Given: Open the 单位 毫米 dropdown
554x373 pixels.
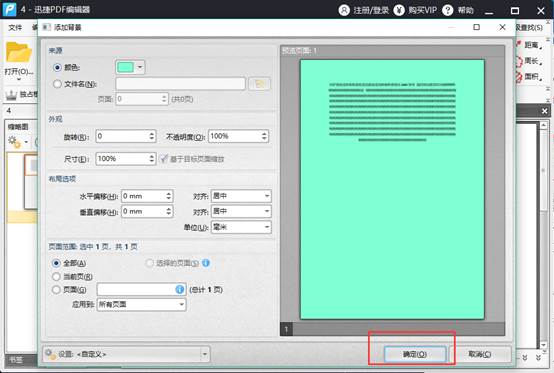Looking at the screenshot, I should (x=241, y=227).
